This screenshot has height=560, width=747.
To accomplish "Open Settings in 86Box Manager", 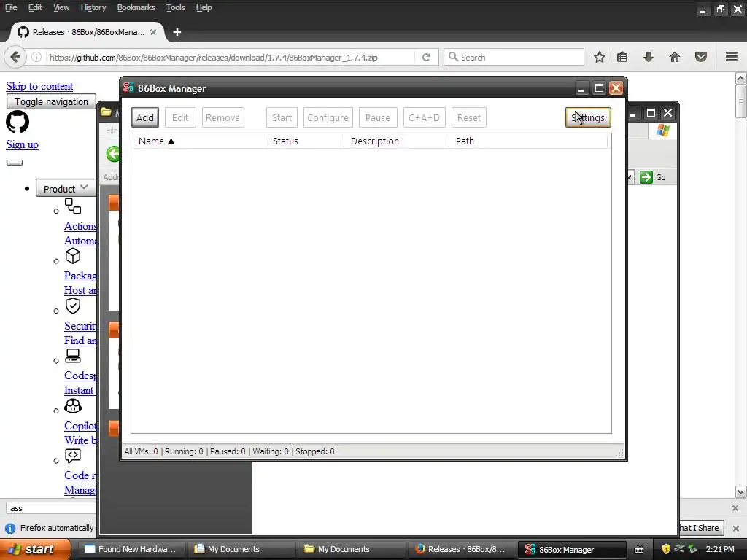I will click(x=588, y=117).
